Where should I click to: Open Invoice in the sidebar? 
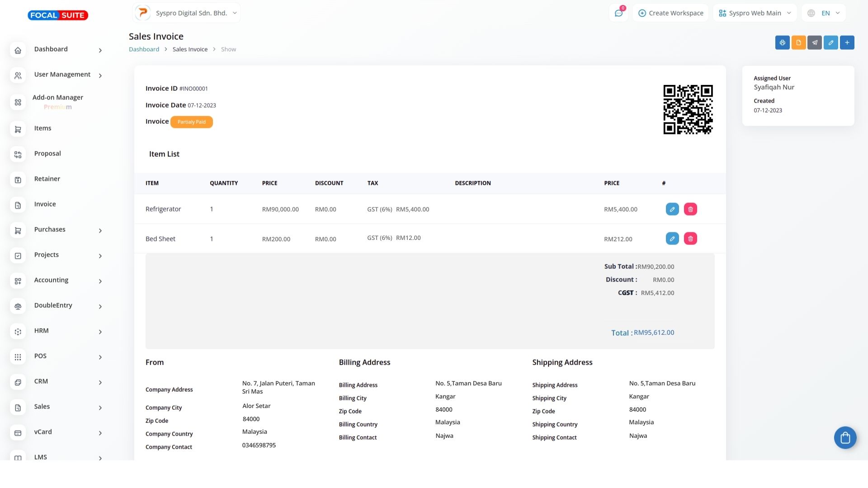tap(45, 204)
